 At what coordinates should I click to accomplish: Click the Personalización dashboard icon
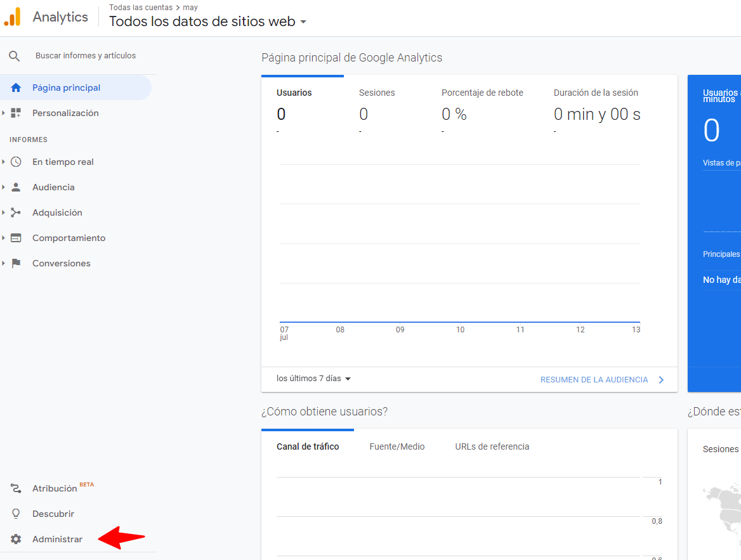click(16, 113)
